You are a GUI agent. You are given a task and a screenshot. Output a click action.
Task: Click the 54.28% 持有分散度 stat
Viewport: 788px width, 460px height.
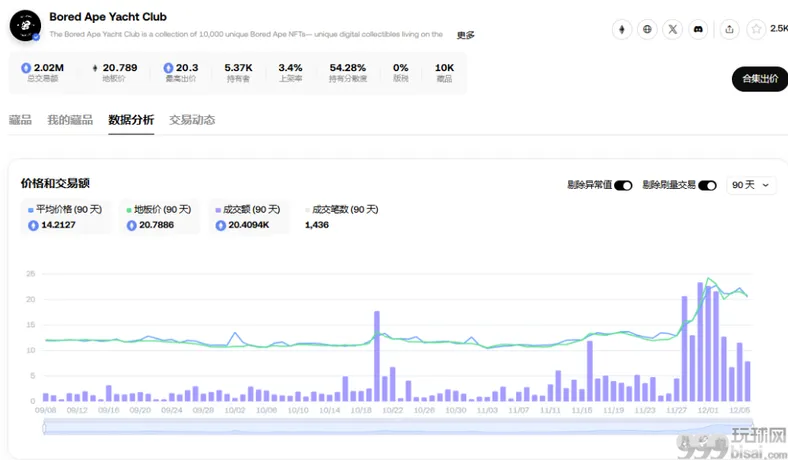pos(348,72)
